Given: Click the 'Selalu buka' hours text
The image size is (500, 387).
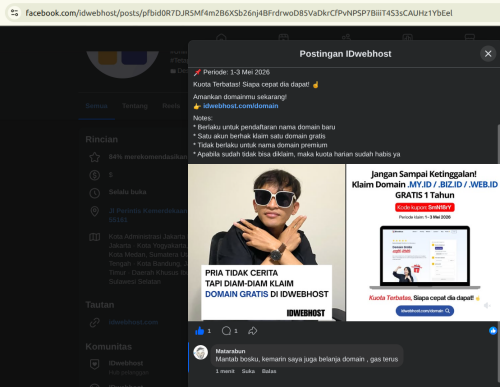Looking at the screenshot, I should pyautogui.click(x=127, y=192).
